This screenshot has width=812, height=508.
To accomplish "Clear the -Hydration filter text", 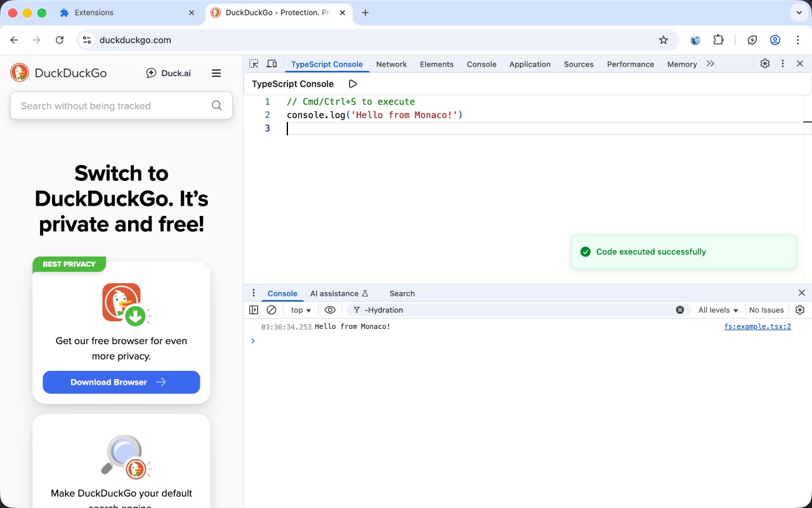I will pyautogui.click(x=680, y=310).
